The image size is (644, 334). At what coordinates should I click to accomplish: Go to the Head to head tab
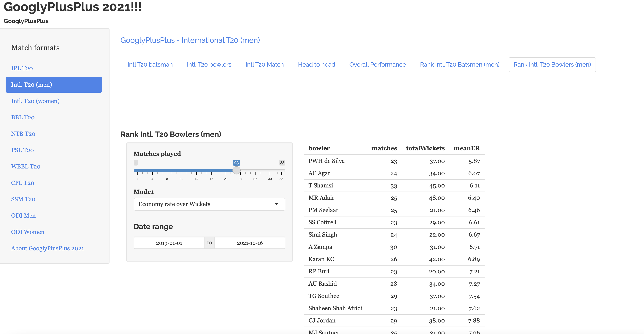(316, 65)
